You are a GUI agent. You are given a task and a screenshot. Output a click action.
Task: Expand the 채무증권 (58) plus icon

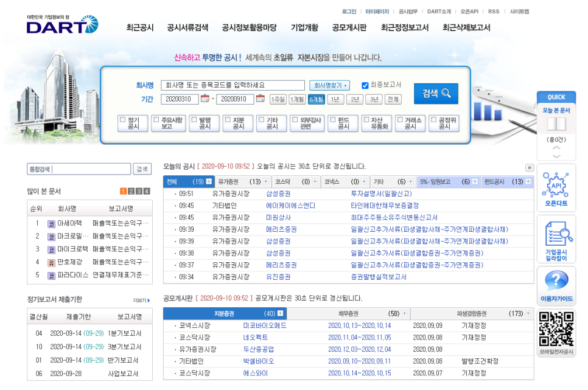click(405, 313)
